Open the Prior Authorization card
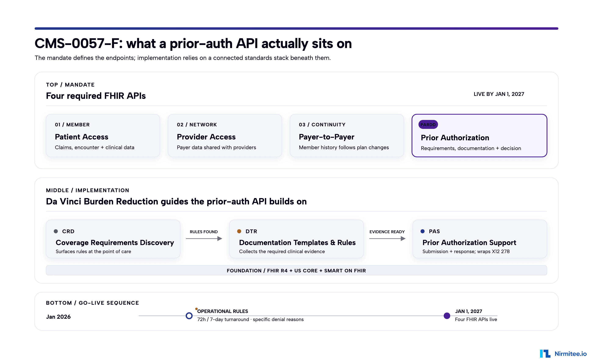Screen dimensions: 593x364 coord(479,135)
